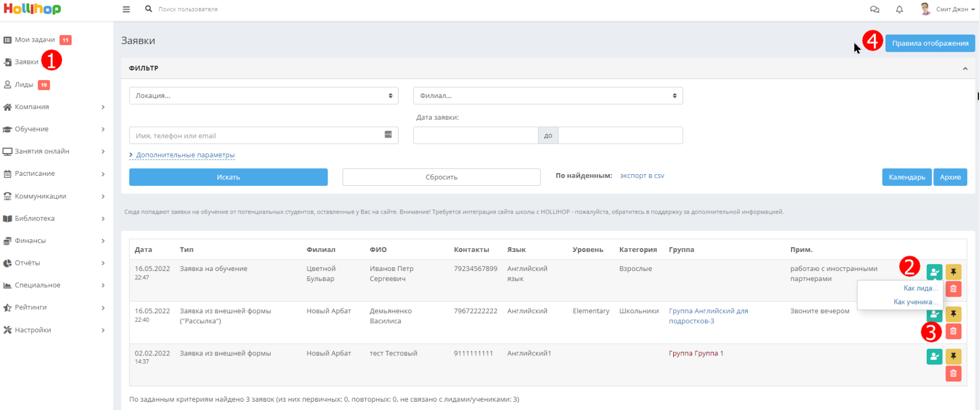Expand the Специальное sidebar section

(x=54, y=285)
